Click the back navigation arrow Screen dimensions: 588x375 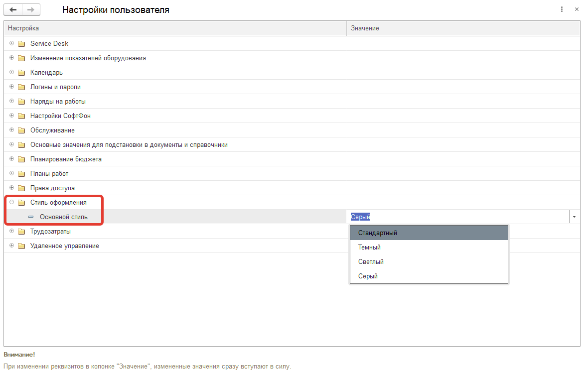pos(13,9)
